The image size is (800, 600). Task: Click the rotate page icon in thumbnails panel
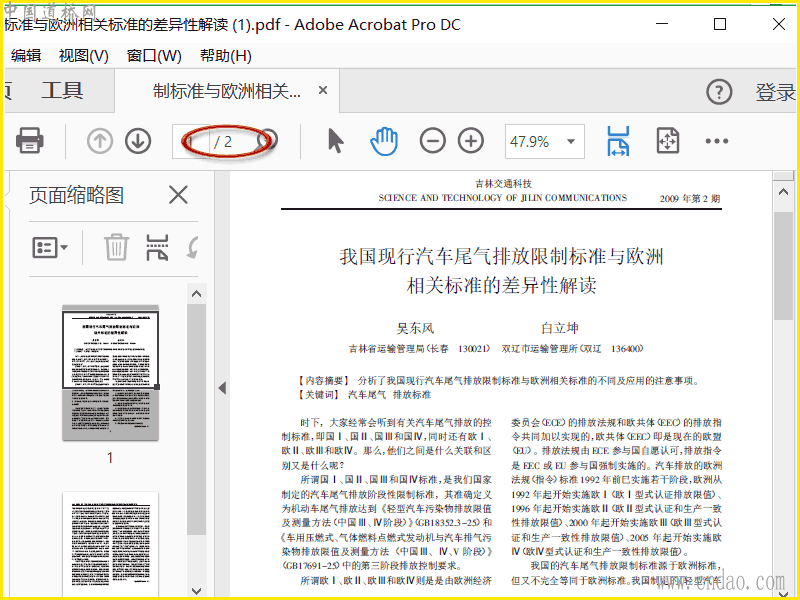[x=192, y=247]
